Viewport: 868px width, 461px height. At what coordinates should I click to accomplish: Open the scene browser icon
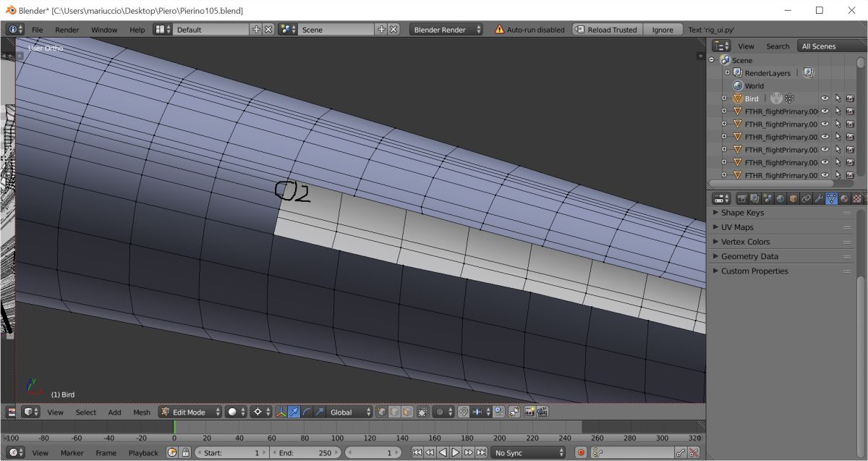click(x=288, y=30)
